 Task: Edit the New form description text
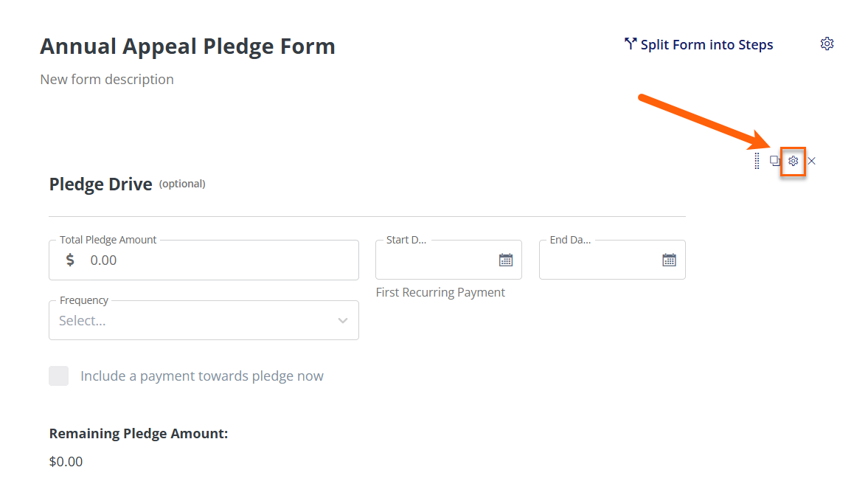click(x=107, y=79)
